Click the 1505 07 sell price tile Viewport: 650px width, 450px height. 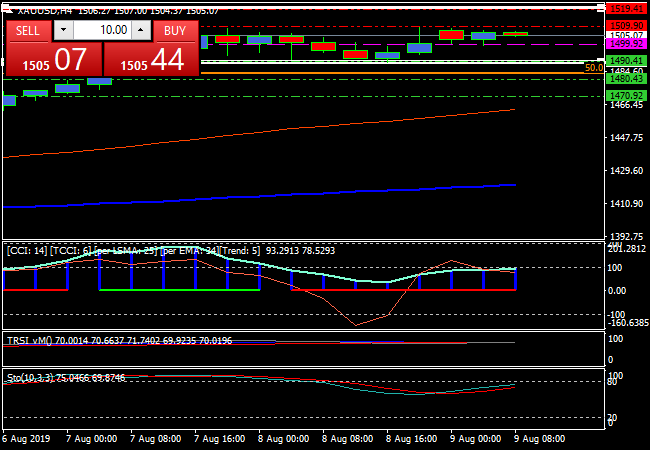point(53,60)
